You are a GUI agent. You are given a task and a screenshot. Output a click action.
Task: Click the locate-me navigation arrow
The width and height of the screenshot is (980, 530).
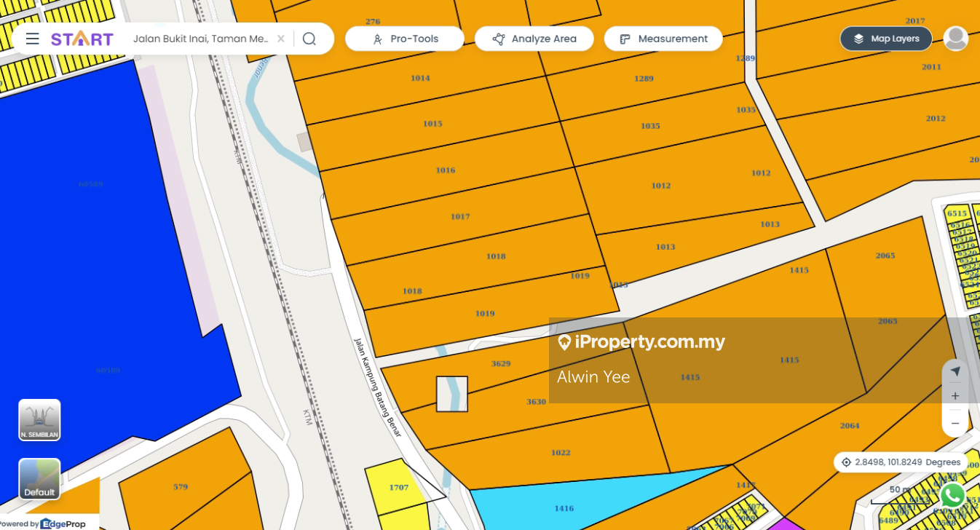pyautogui.click(x=955, y=371)
